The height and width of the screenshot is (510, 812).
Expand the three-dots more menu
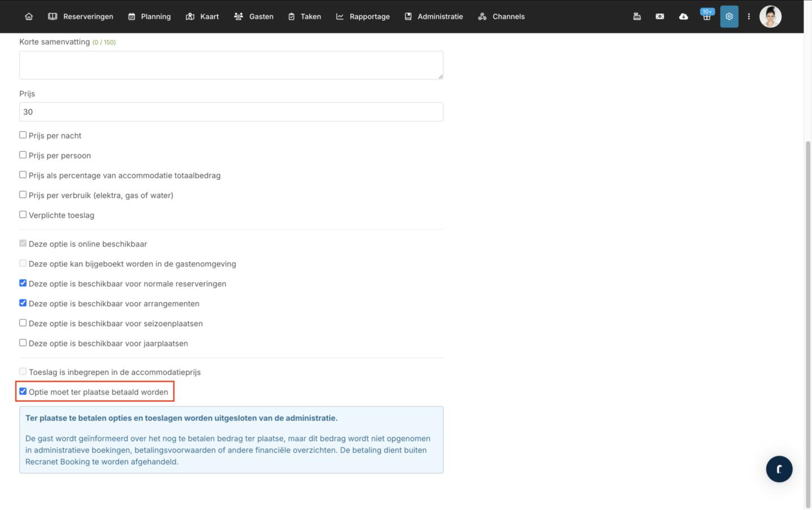(x=749, y=16)
